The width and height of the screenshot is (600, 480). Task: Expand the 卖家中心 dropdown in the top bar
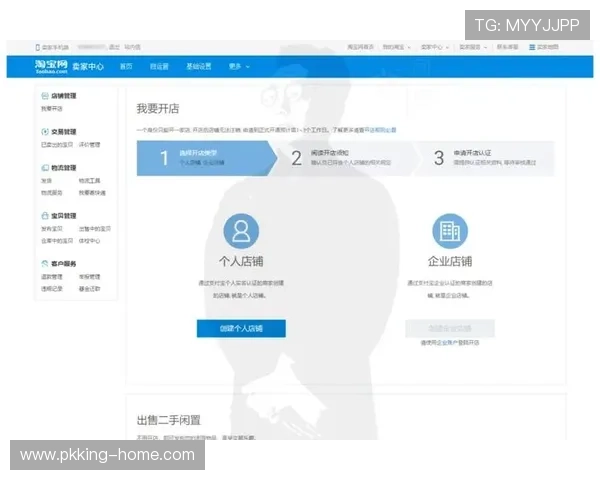pyautogui.click(x=435, y=47)
